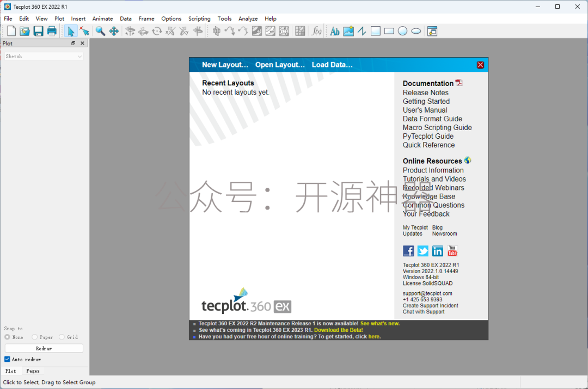This screenshot has height=389, width=588.
Task: Open the Frame menu
Action: [146, 18]
